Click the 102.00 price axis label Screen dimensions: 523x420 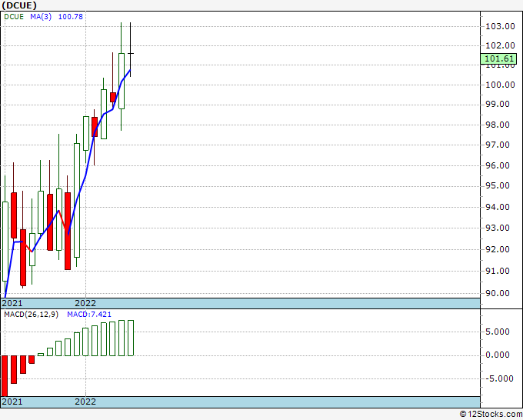(500, 45)
